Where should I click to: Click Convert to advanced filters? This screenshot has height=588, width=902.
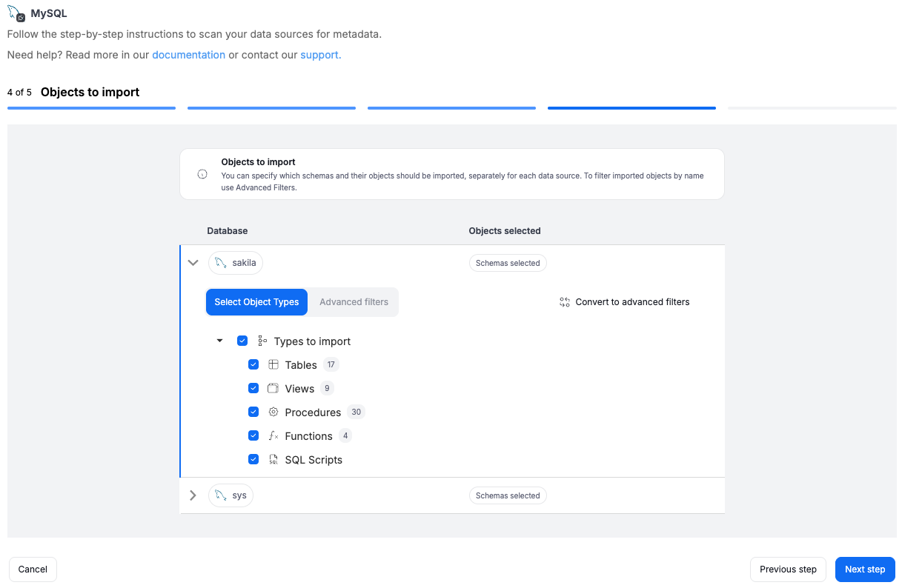point(625,302)
